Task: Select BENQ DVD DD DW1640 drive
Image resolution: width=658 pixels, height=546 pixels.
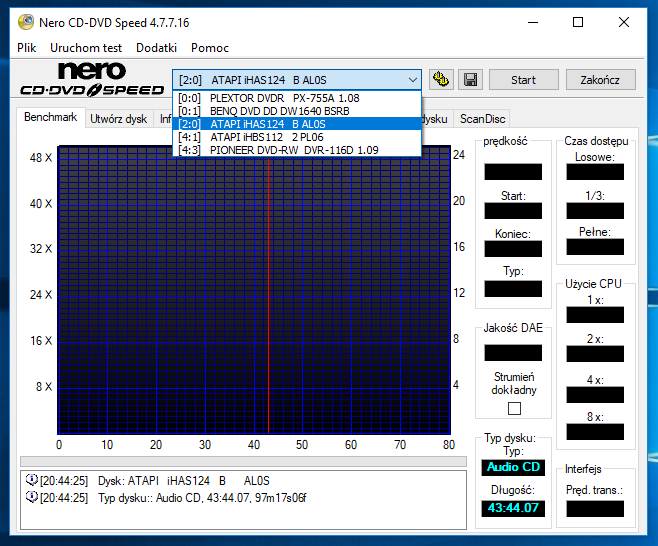Action: tap(297, 111)
